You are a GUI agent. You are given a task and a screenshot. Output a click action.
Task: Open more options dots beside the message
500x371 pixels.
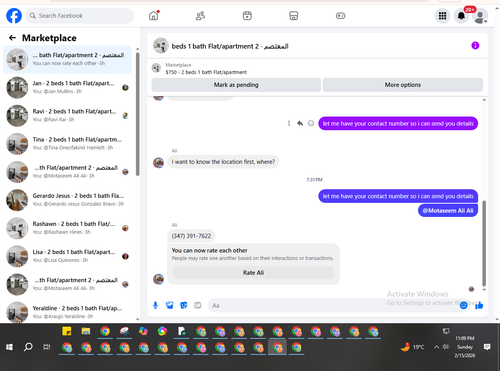tap(289, 123)
